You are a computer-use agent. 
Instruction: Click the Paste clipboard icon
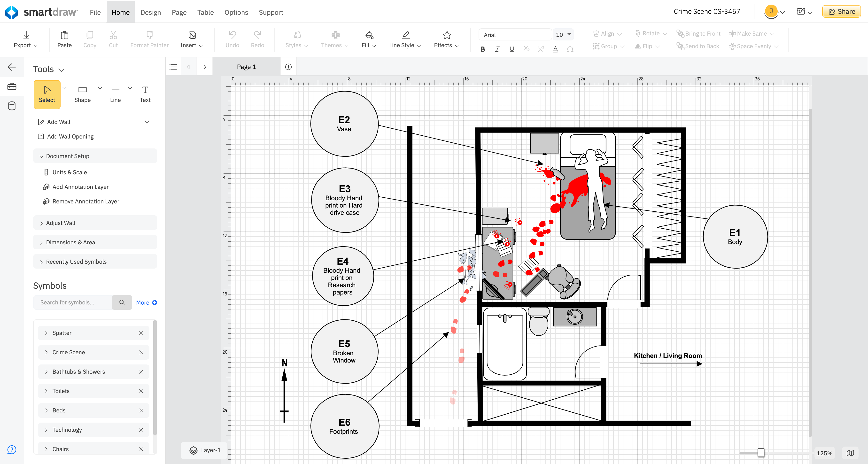64,35
